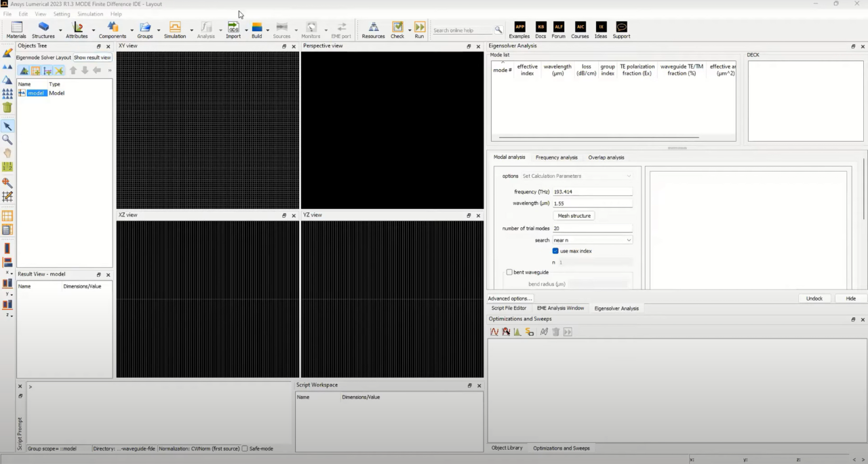Select the Edit object pencil tool
This screenshot has width=868, height=464.
7,52
